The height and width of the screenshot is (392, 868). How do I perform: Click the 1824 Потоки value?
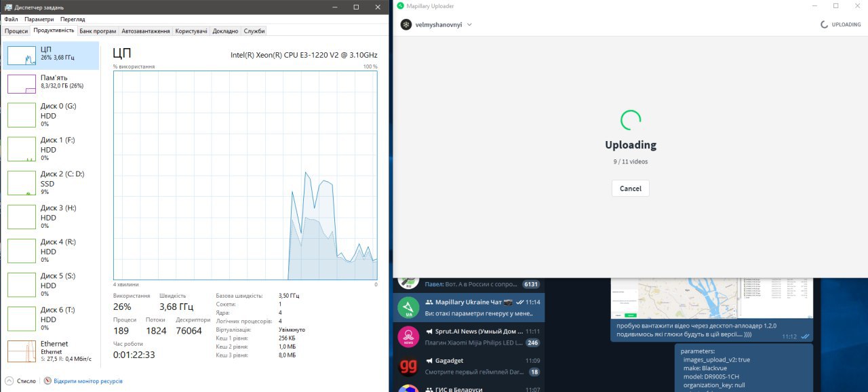(157, 330)
